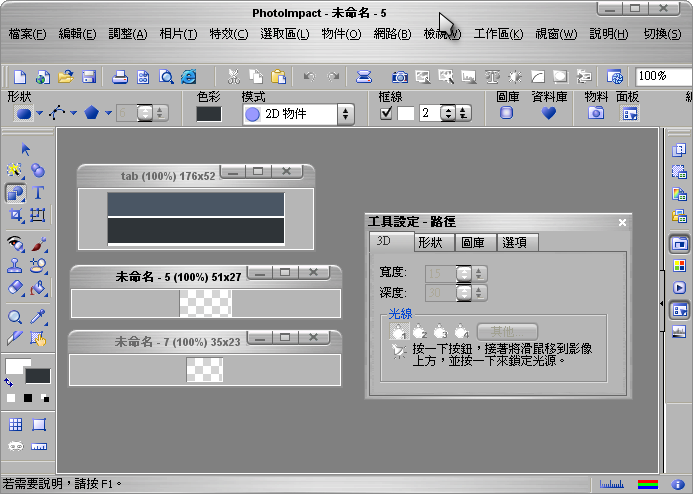
Task: Select the Bucket Fill tool
Action: (x=38, y=288)
